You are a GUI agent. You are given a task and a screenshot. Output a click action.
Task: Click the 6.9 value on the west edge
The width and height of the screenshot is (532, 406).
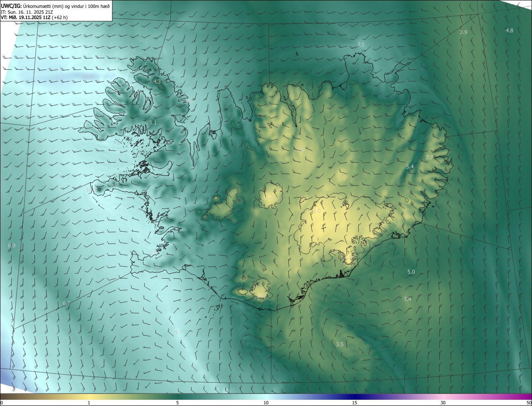12,246
